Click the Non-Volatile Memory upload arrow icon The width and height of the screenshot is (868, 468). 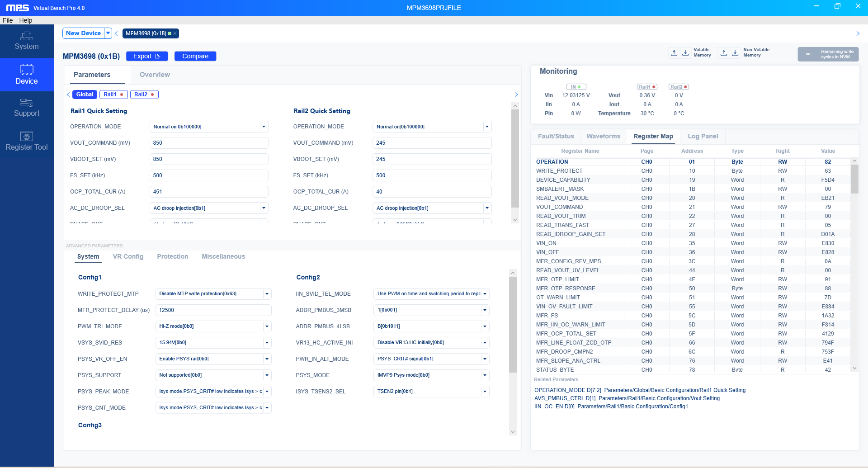(724, 53)
